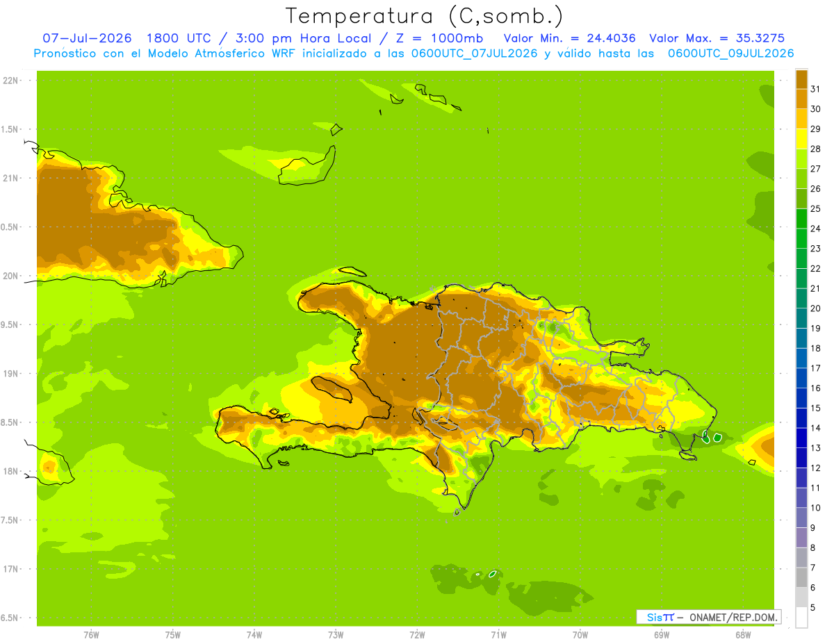This screenshot has width=834, height=644.
Task: Click orange legend swatch between 29 and 30
Action: (801, 119)
